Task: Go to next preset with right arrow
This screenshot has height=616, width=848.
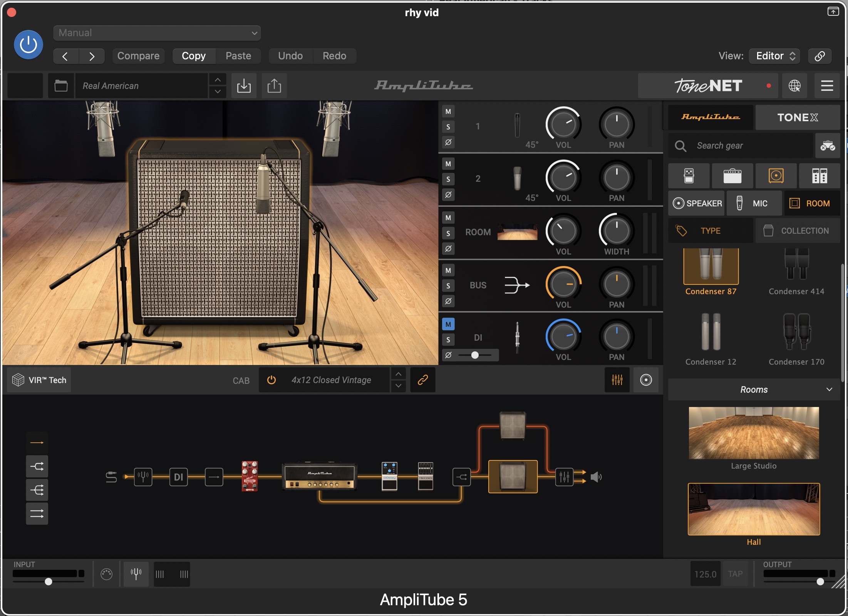Action: click(92, 56)
